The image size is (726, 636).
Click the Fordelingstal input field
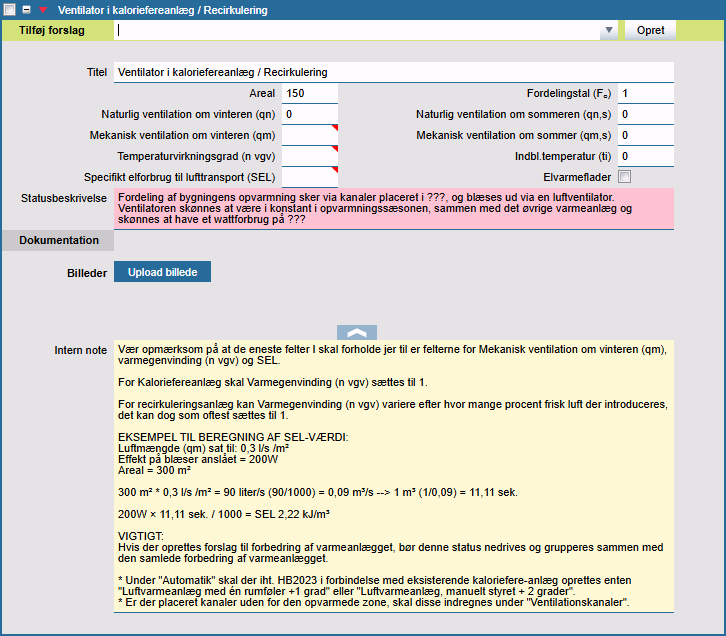[645, 94]
